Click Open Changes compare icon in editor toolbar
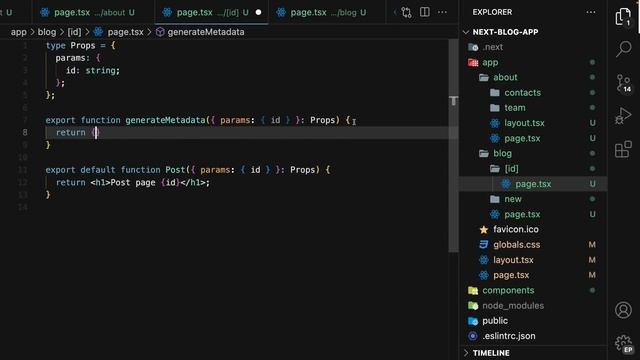 pos(406,12)
